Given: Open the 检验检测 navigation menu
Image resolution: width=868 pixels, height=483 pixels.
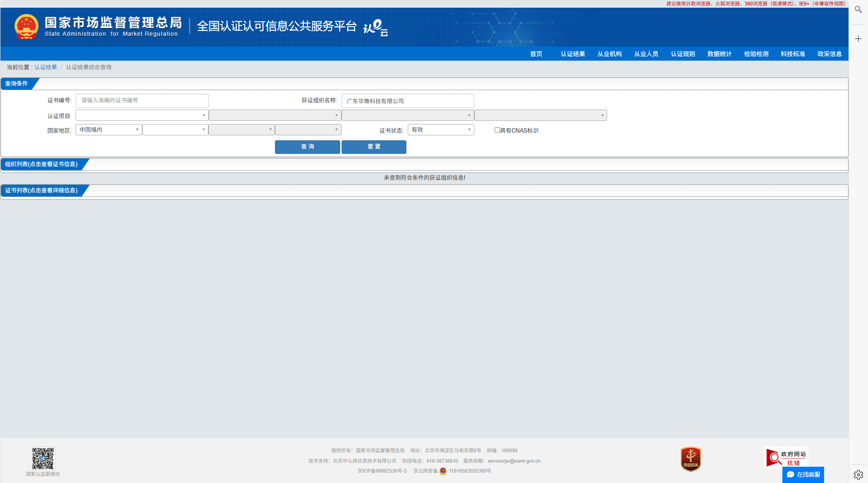Looking at the screenshot, I should point(756,54).
